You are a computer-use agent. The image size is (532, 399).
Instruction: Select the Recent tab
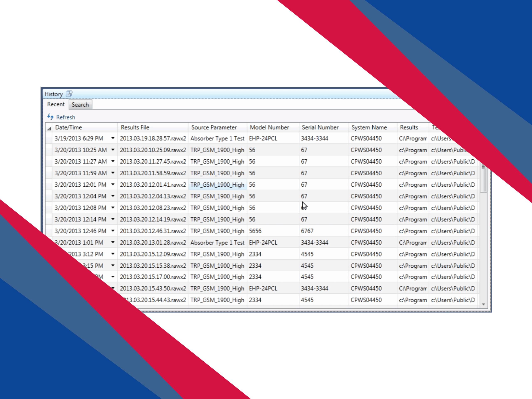click(x=56, y=104)
